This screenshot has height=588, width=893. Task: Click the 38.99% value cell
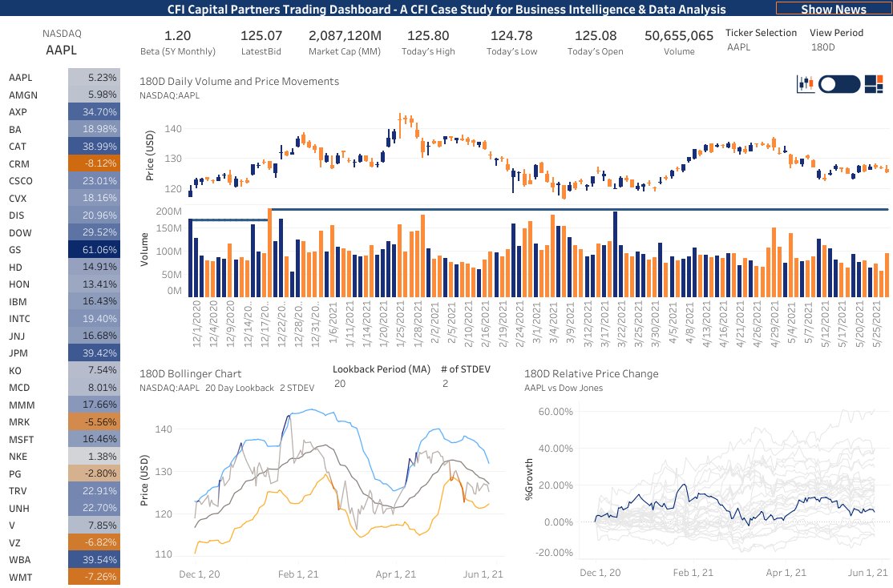point(94,147)
